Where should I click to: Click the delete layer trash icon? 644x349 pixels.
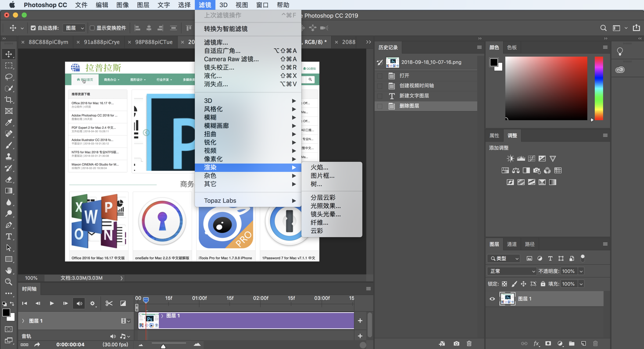[595, 343]
